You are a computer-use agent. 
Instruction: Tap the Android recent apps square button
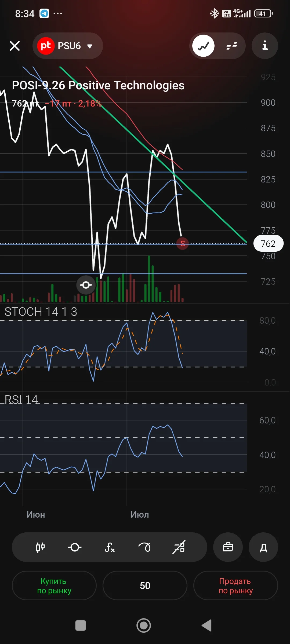[x=81, y=625]
